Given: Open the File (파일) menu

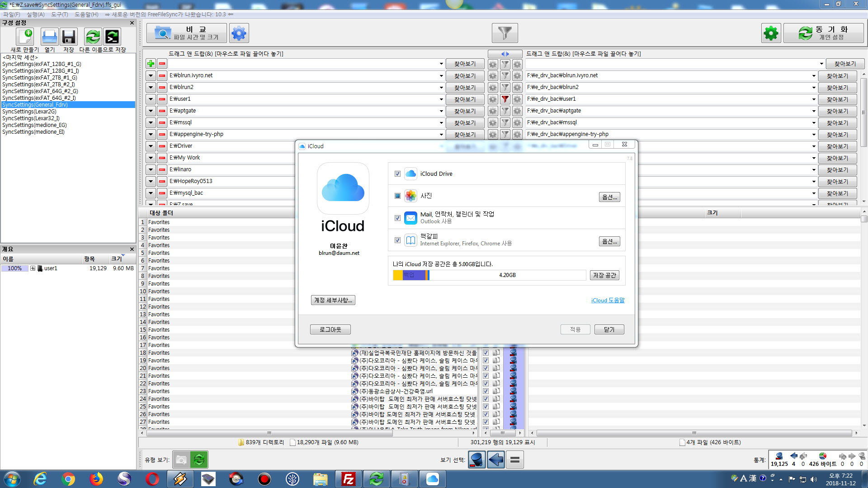Looking at the screenshot, I should pyautogui.click(x=12, y=14).
